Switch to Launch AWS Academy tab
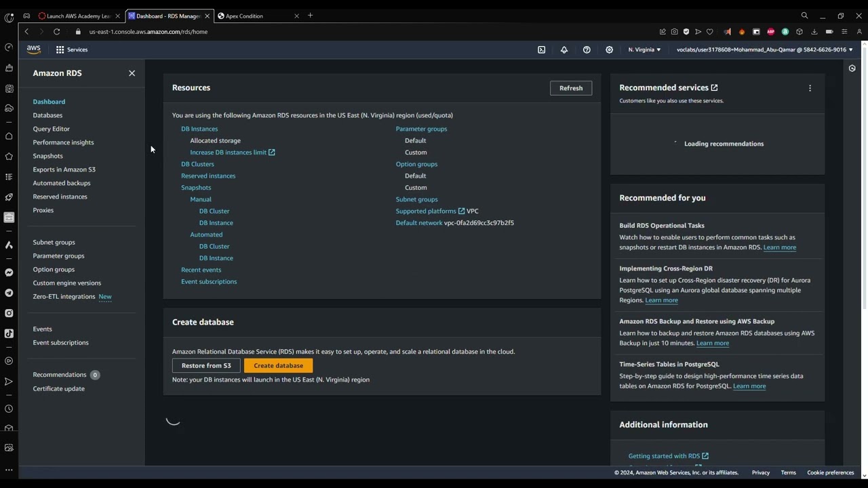The image size is (868, 488). 78,16
